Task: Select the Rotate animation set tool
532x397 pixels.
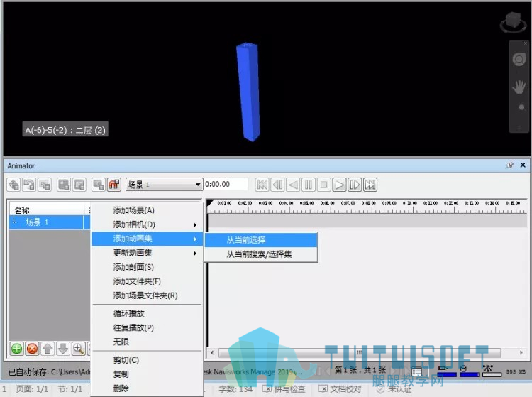Action: (29, 185)
